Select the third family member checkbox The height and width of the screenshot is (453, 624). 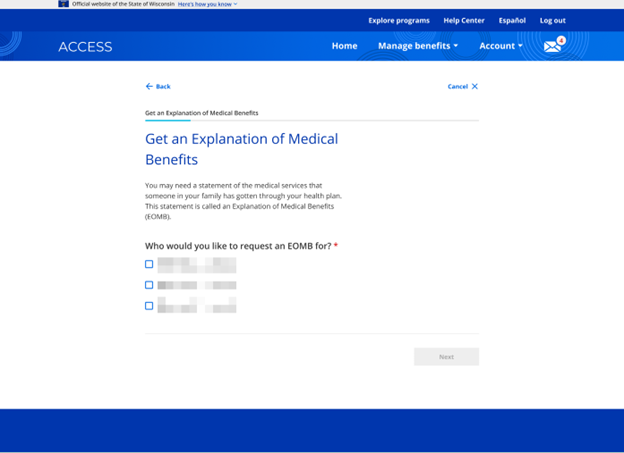coord(149,306)
